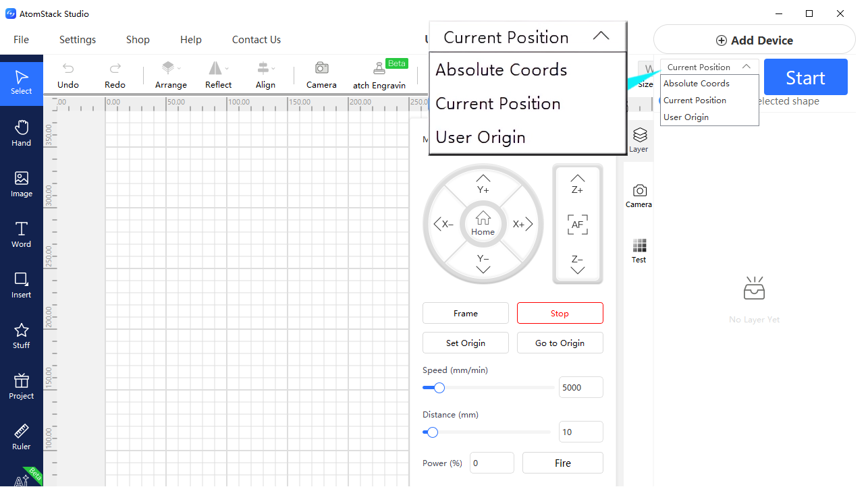Jog laser with Y+ arrow
The image size is (868, 487).
tap(483, 183)
